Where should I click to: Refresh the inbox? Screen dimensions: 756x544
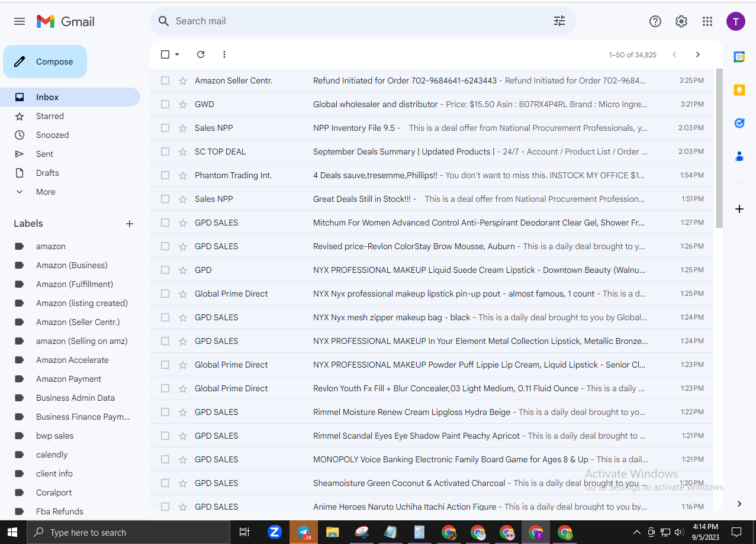201,54
